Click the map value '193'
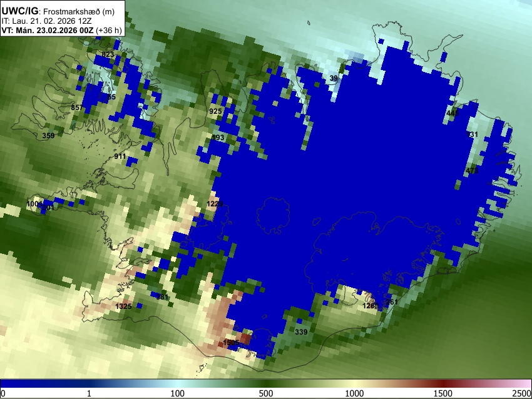This screenshot has width=532, height=399. coord(218,138)
